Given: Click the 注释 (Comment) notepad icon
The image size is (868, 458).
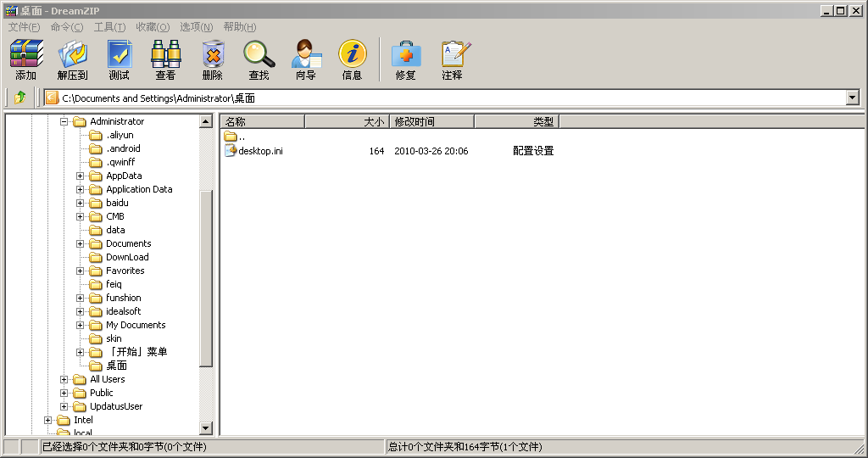Looking at the screenshot, I should (455, 53).
